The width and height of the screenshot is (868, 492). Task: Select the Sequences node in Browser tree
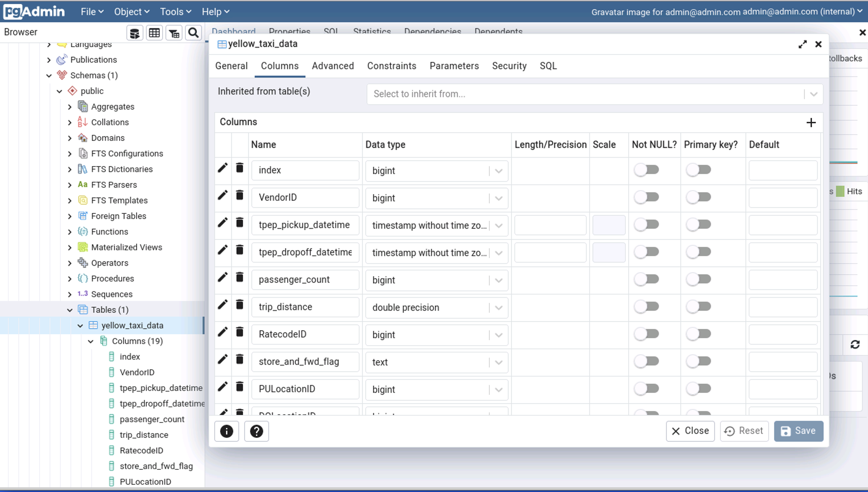tap(112, 294)
